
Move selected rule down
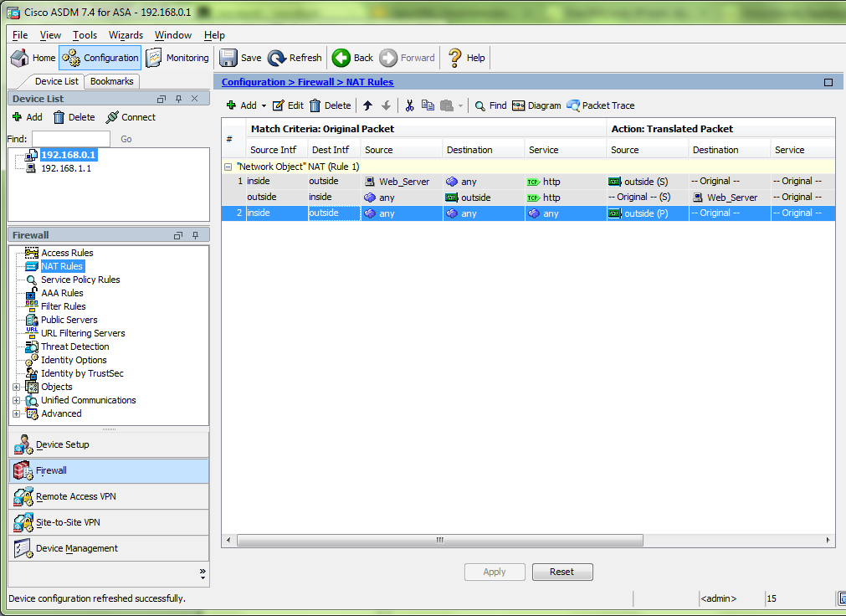387,105
